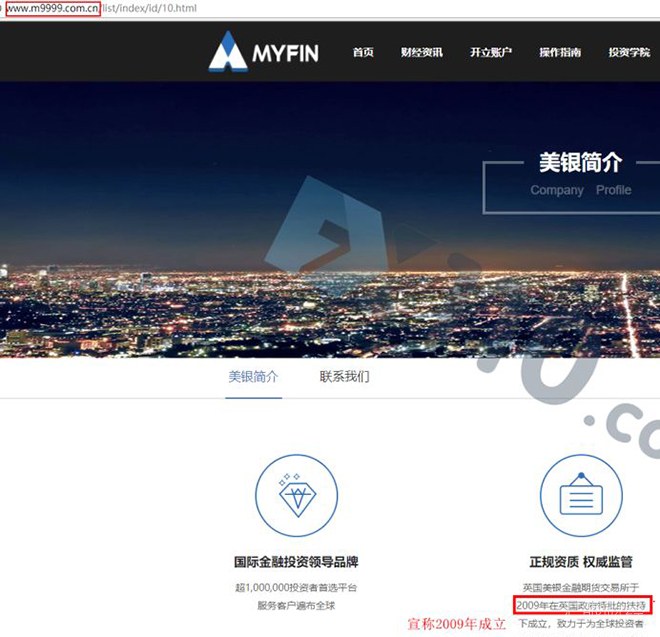Click the MYFIN logo
This screenshot has width=660, height=637.
coord(264,51)
